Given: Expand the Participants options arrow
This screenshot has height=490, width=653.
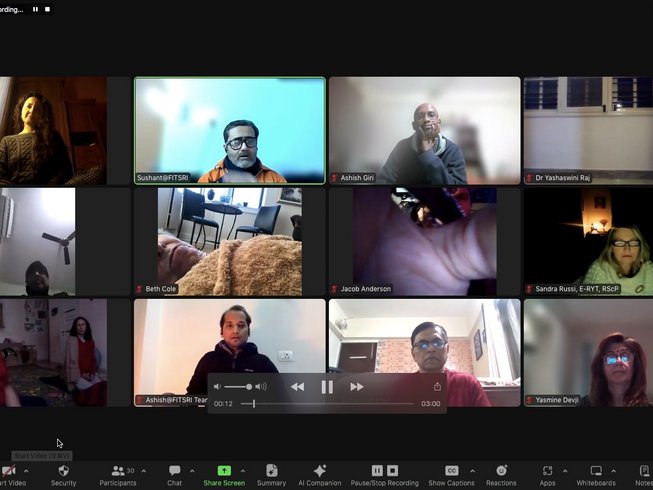Looking at the screenshot, I should [144, 471].
